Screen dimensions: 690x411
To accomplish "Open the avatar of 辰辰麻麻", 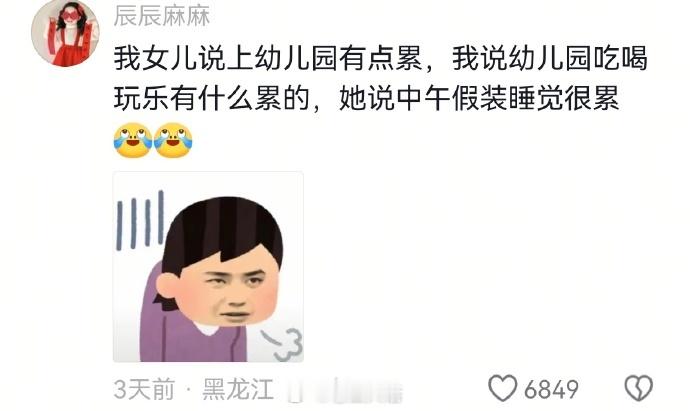I will [x=65, y=33].
